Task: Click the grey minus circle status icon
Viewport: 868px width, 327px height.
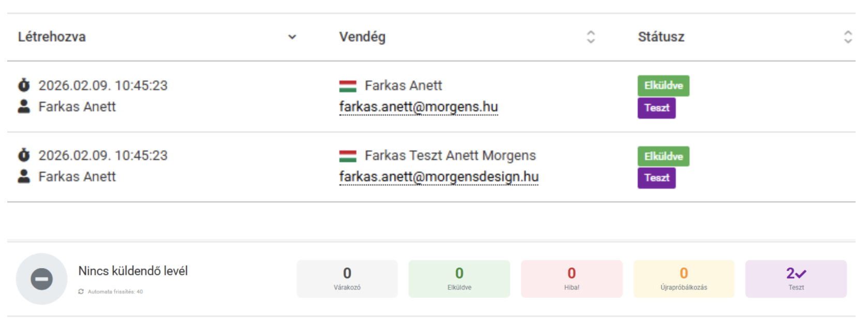Action: (x=41, y=279)
